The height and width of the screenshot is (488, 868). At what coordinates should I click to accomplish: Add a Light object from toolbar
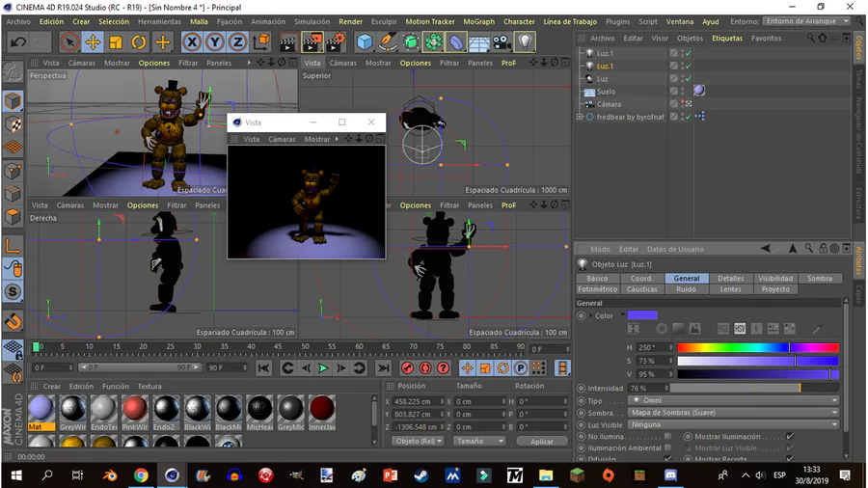pyautogui.click(x=526, y=42)
